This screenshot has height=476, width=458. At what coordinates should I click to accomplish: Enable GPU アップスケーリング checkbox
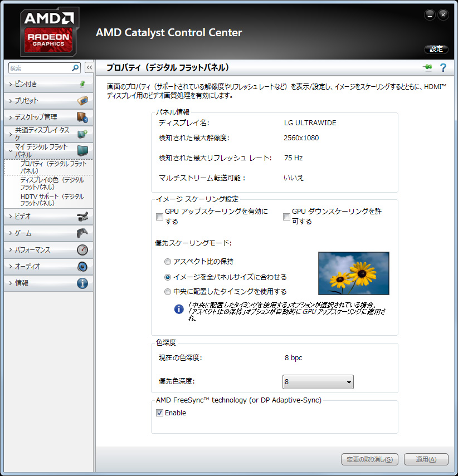(159, 217)
